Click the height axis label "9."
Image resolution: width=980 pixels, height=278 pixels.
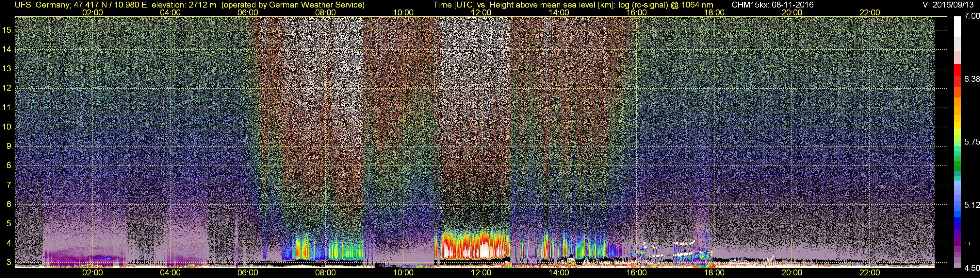[9, 146]
